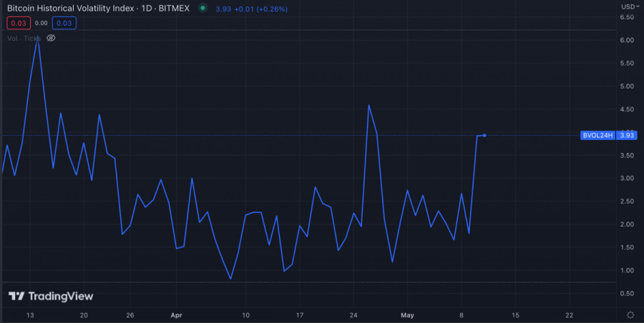Viewport: 644px width, 323px height.
Task: Open the USD currency dropdown
Action: click(629, 6)
